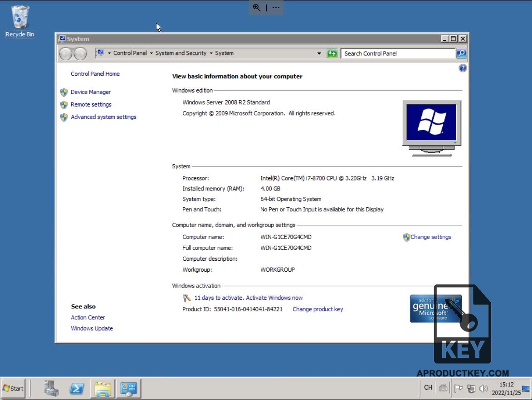Open Device Manager link
The height and width of the screenshot is (400, 532).
[x=91, y=92]
